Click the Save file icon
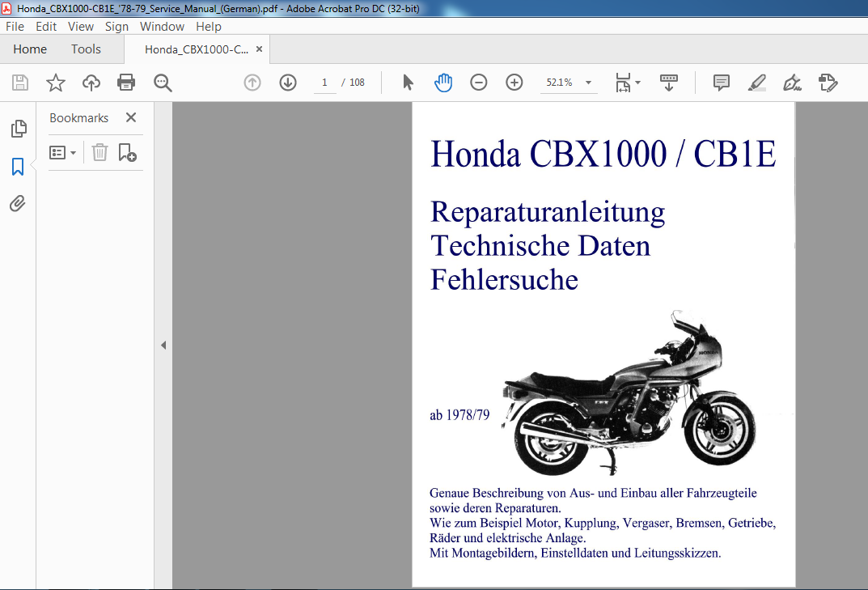 click(x=20, y=83)
